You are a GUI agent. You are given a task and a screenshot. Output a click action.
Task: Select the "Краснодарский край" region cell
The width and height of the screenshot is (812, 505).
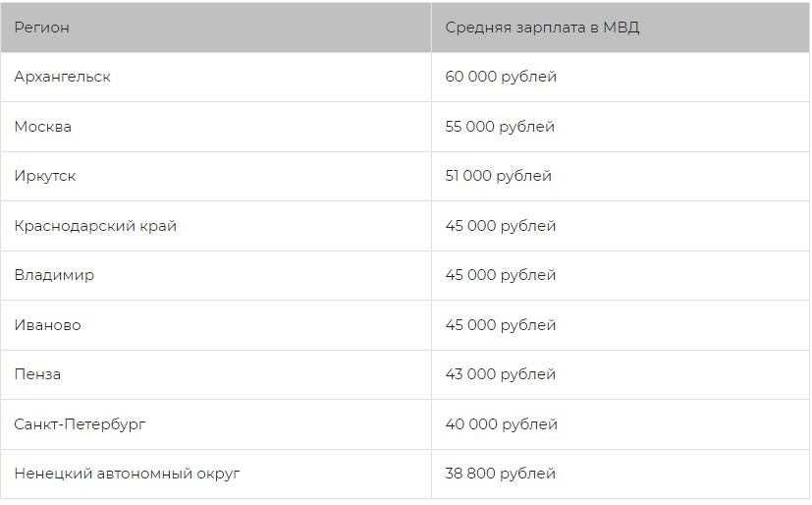pos(95,226)
